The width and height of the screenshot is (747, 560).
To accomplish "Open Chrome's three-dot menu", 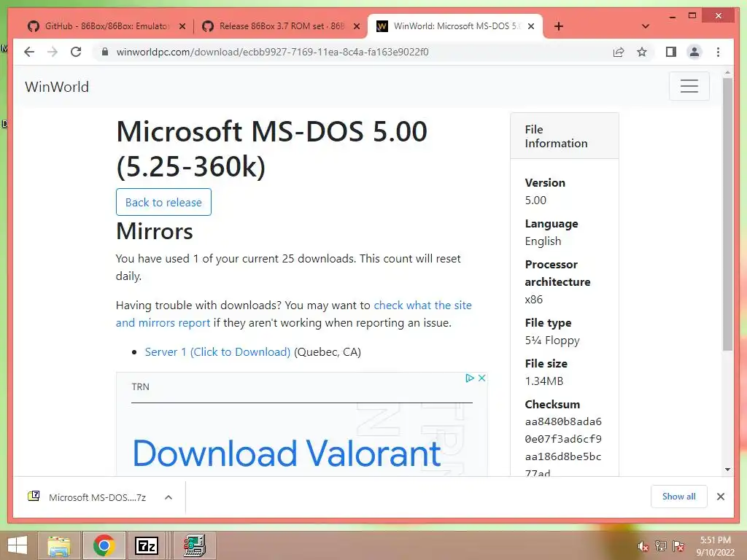I will 718,52.
